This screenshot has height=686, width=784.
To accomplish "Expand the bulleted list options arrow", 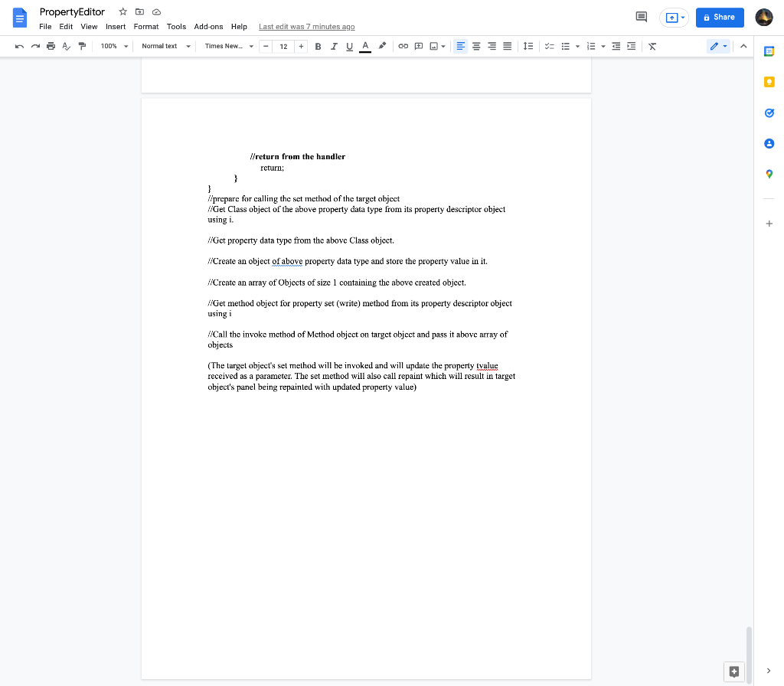I will pos(577,46).
